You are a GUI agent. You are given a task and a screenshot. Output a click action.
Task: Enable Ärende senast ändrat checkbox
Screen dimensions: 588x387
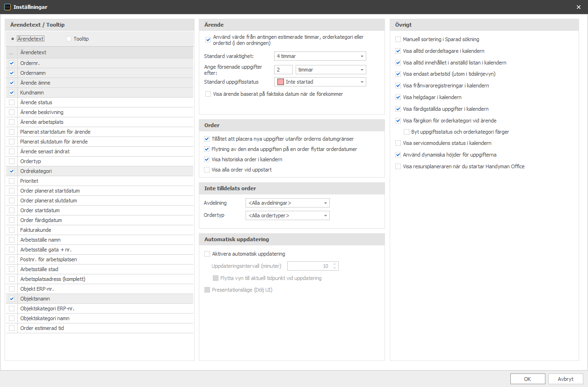coord(12,151)
